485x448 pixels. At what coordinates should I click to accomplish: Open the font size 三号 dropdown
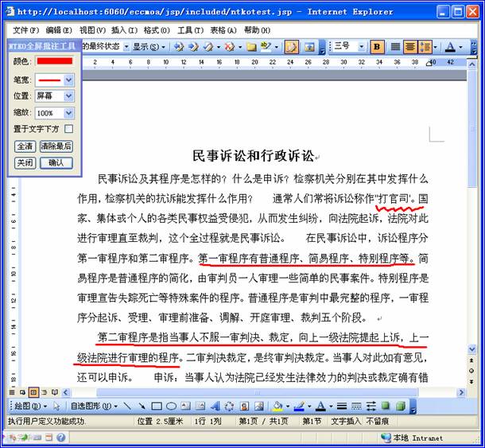363,47
